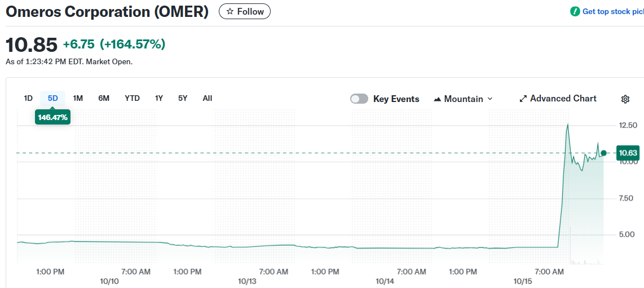Click the green checkmark badge icon
Viewport: 644px width, 288px height.
(x=575, y=11)
